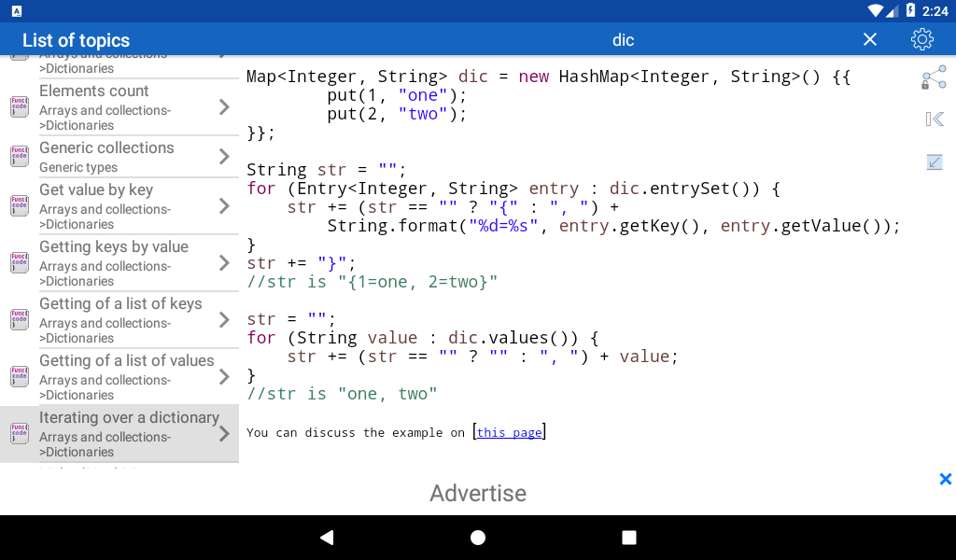Click the Get value by key func icon

tap(20, 205)
